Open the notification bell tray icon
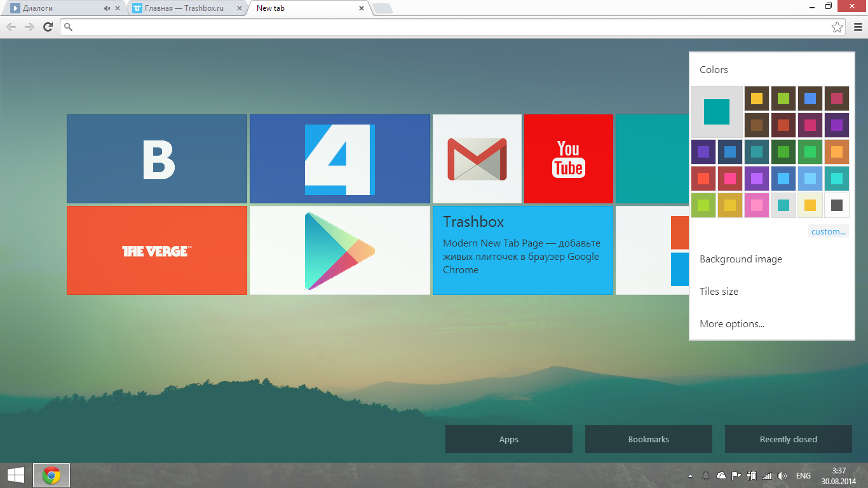868x488 pixels. 706,475
